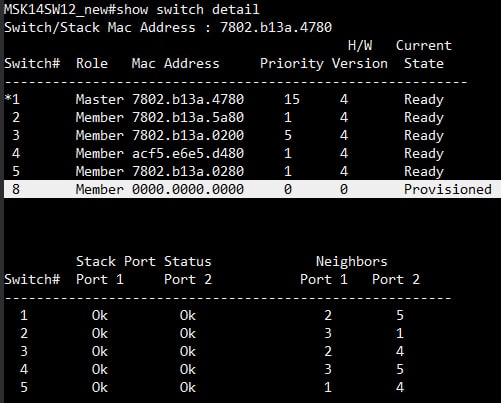Image resolution: width=501 pixels, height=403 pixels.
Task: Click the command text 'show switch detail'
Action: 188,10
